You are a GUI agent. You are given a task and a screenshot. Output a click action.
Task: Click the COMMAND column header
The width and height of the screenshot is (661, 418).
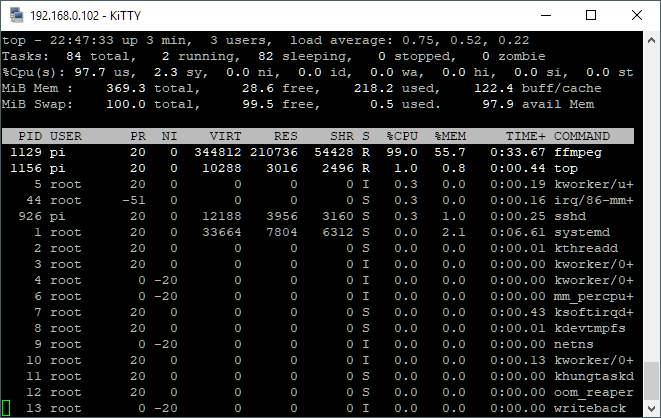pos(582,136)
